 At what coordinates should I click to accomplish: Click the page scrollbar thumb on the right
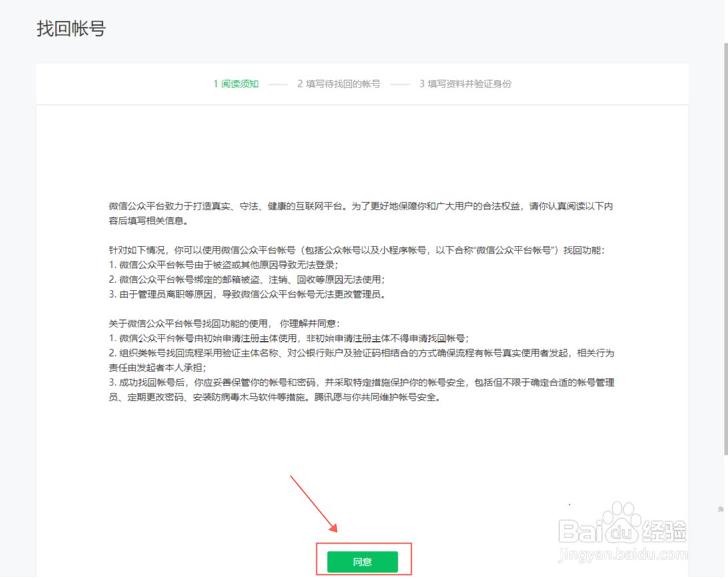click(726, 248)
